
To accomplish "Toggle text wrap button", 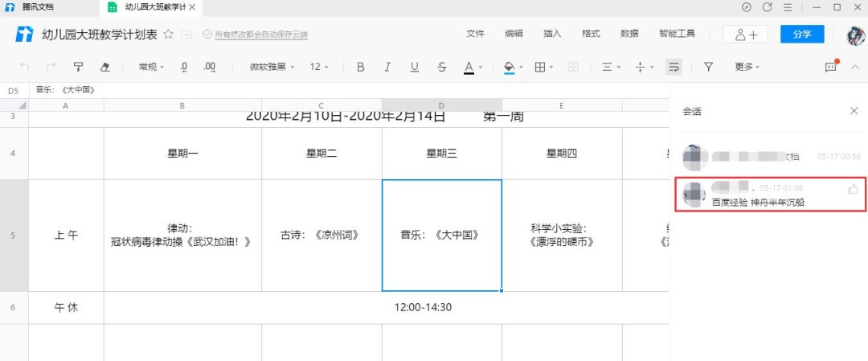I will click(674, 68).
